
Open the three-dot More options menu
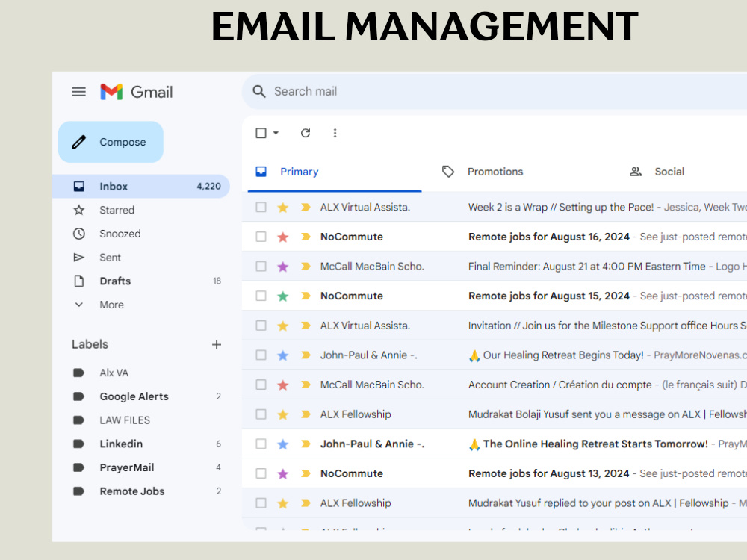tap(335, 133)
